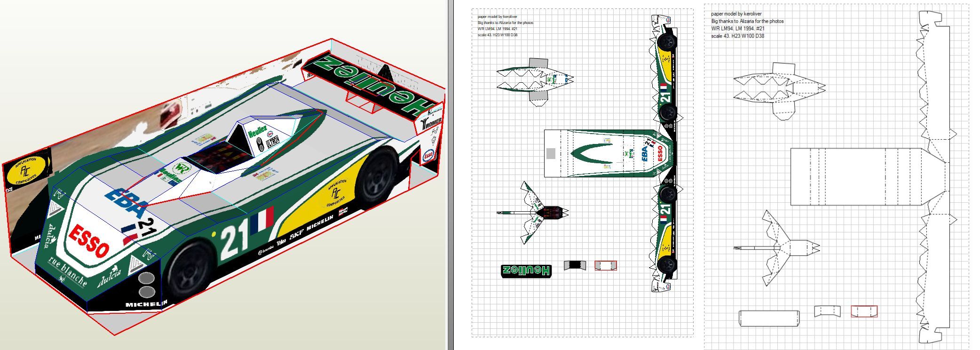Image resolution: width=980 pixels, height=350 pixels.
Task: Select the textured main car body part
Action: tap(607, 153)
